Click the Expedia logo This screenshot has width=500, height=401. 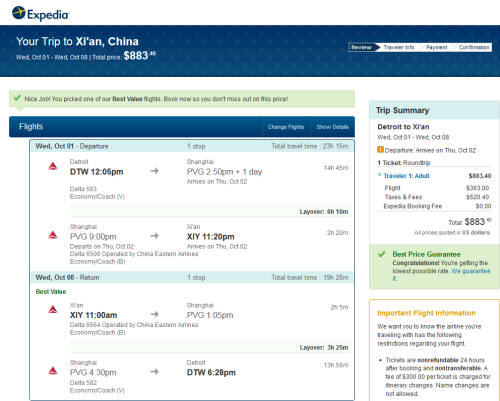point(40,14)
